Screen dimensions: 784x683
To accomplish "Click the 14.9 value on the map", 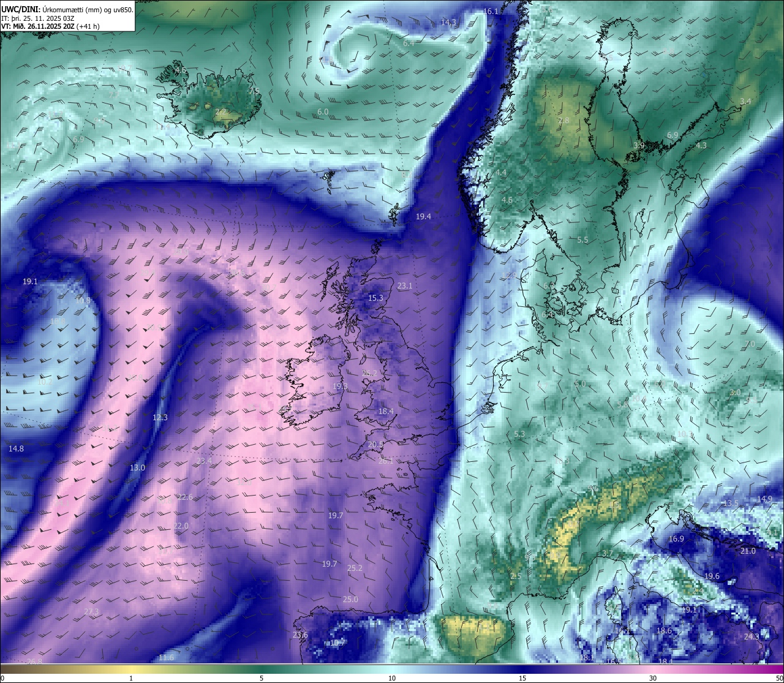I will tap(764, 499).
